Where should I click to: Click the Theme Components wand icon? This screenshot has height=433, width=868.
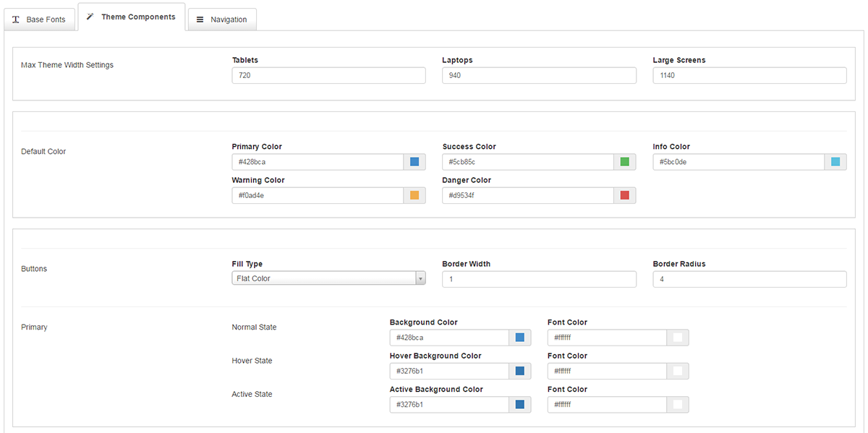(90, 16)
